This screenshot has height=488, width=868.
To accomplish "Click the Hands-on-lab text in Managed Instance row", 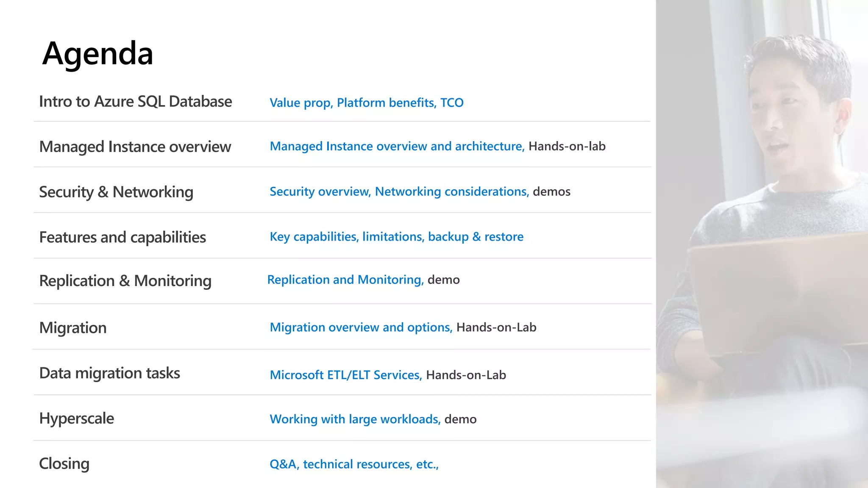I will (x=567, y=146).
